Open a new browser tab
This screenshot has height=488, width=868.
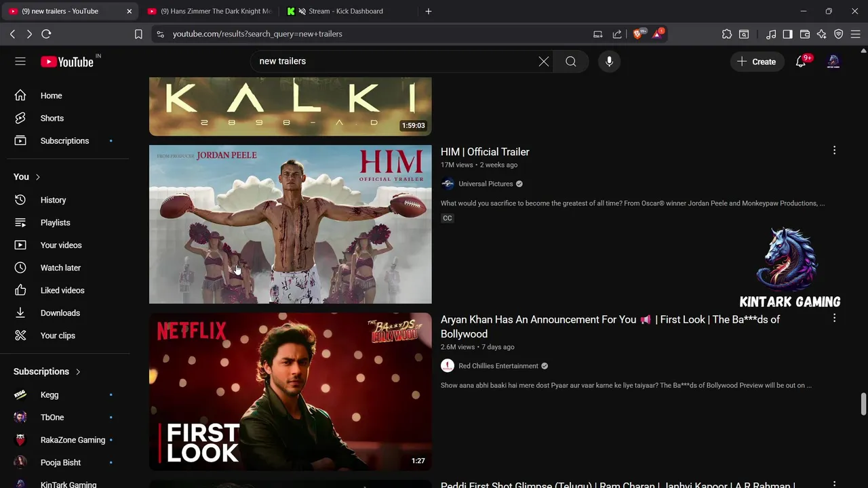click(x=428, y=11)
